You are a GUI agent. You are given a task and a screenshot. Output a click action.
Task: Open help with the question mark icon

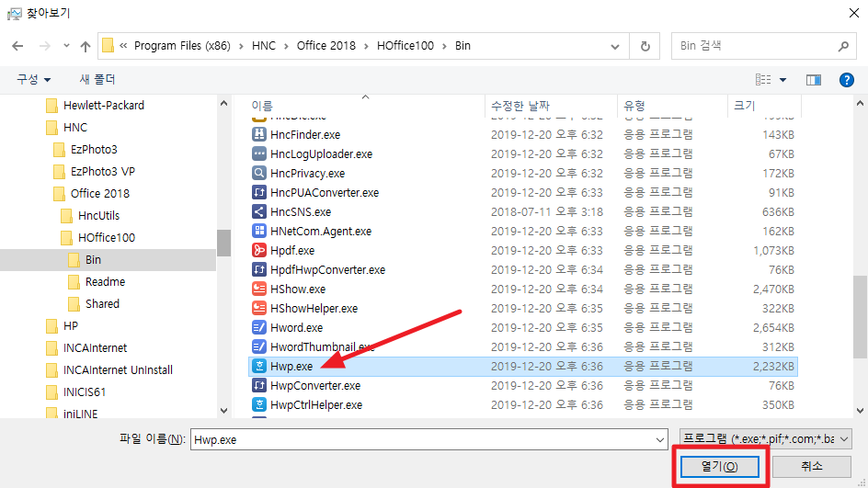tap(847, 80)
